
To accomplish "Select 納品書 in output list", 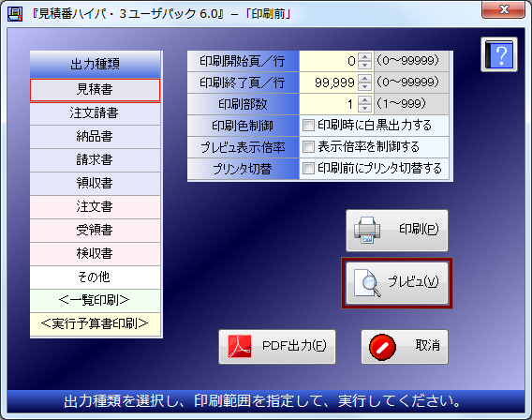I will pyautogui.click(x=95, y=137).
